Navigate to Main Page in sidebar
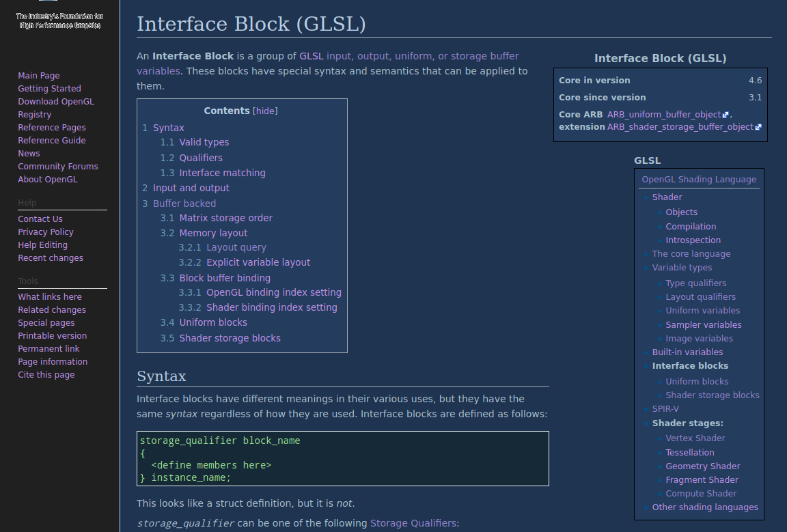 pyautogui.click(x=38, y=75)
